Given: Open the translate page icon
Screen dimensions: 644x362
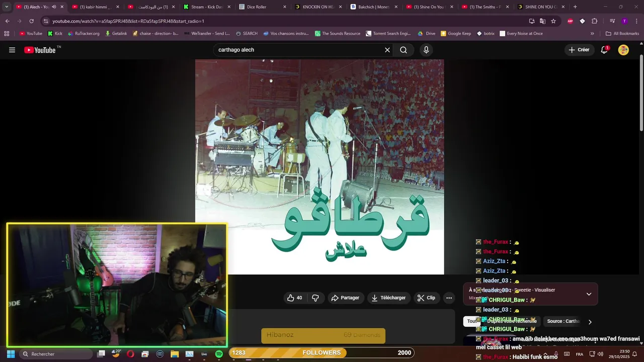Looking at the screenshot, I should (x=542, y=21).
